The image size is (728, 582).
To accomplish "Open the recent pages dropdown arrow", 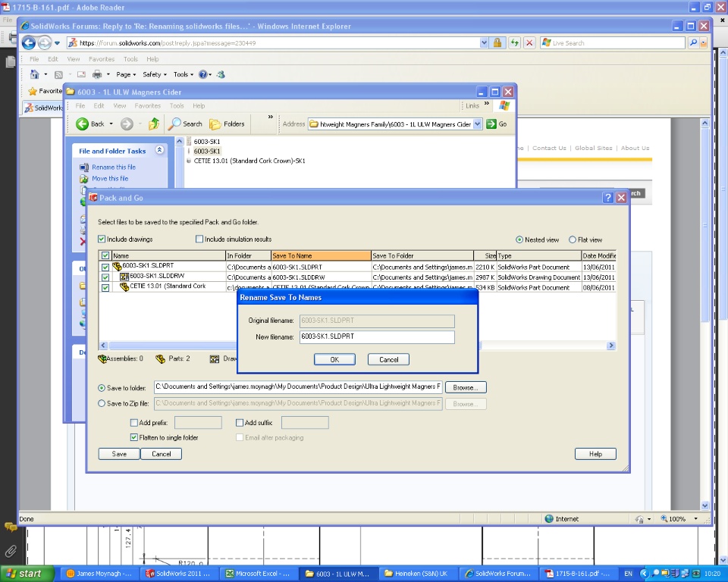I will (x=57, y=43).
